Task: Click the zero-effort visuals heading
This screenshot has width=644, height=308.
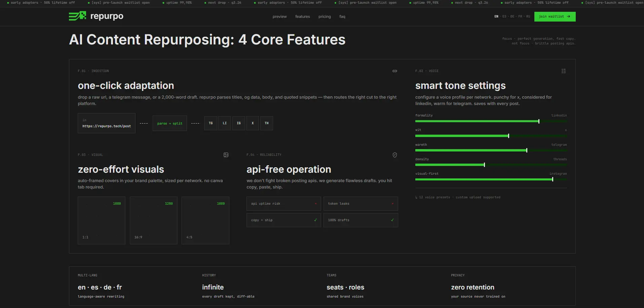Action: (121, 169)
